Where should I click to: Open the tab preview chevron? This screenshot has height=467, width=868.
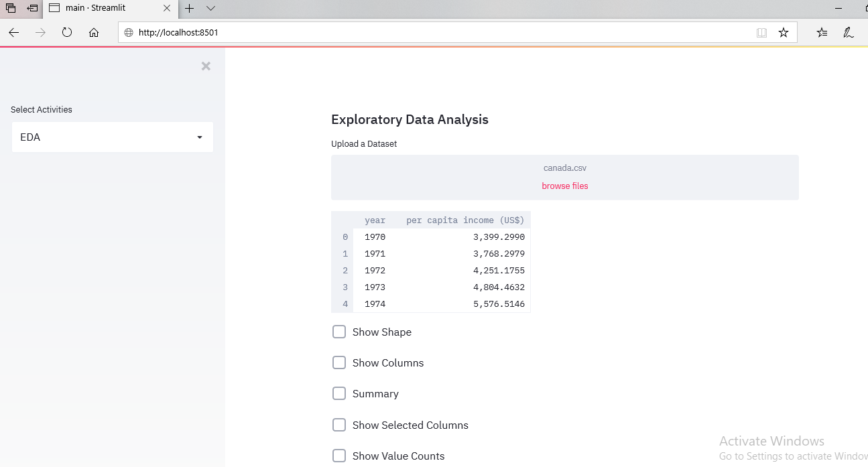click(x=210, y=8)
